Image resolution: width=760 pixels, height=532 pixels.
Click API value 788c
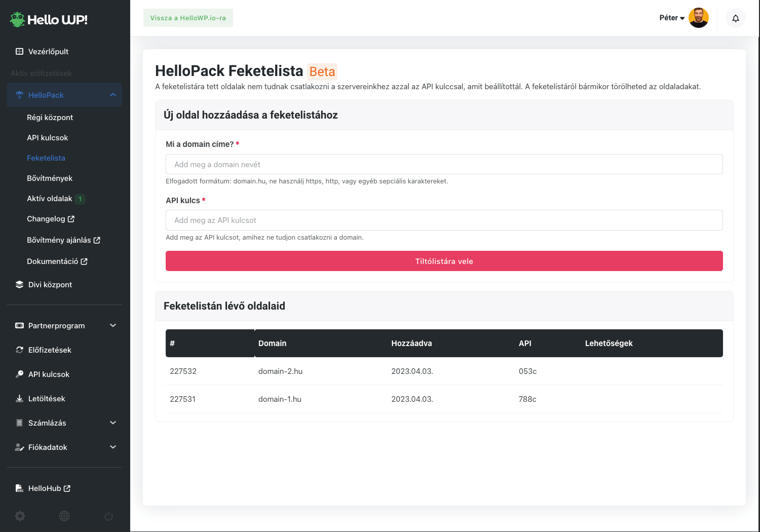tap(527, 399)
